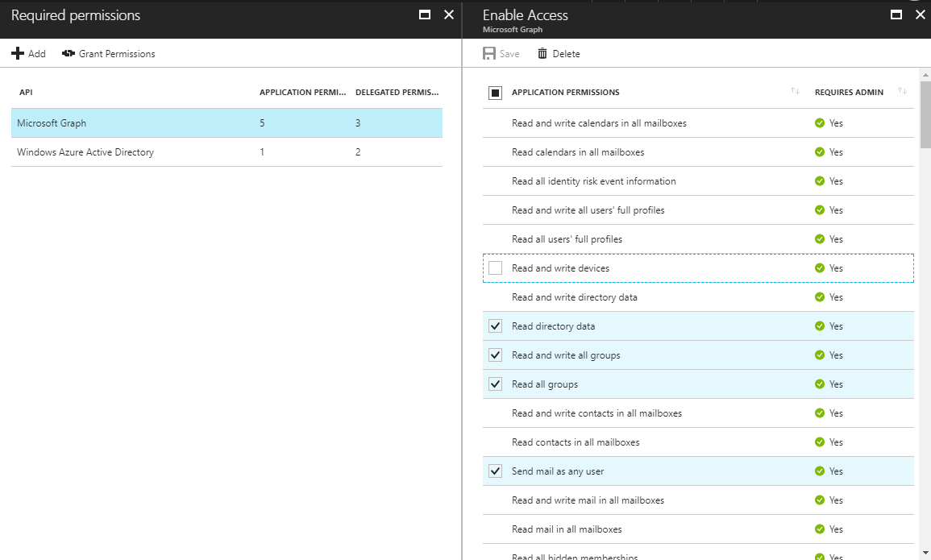The image size is (931, 560).
Task: Click the Save disk icon
Action: pyautogui.click(x=489, y=54)
